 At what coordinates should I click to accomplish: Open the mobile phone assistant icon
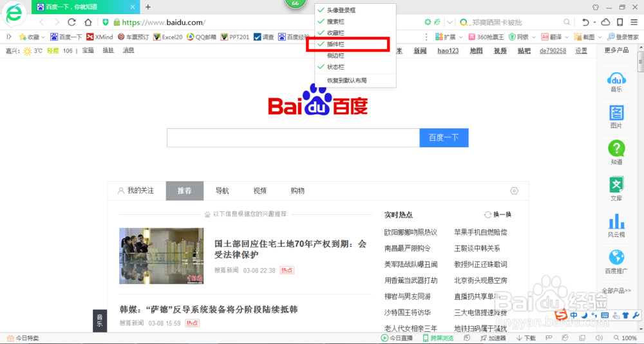pos(620,22)
